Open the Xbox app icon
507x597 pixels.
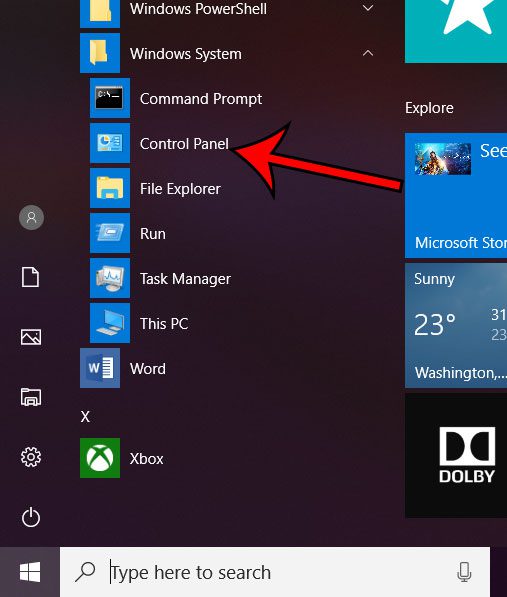click(100, 458)
